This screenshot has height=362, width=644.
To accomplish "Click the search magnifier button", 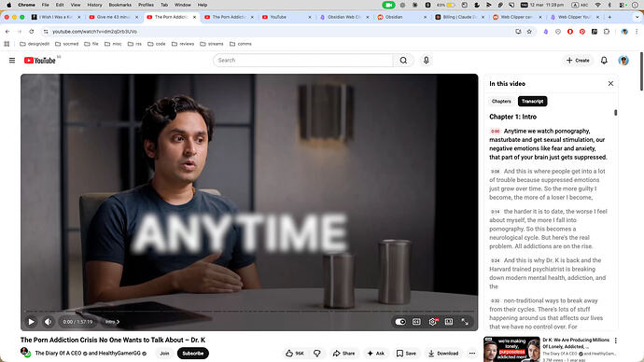I will (x=403, y=61).
